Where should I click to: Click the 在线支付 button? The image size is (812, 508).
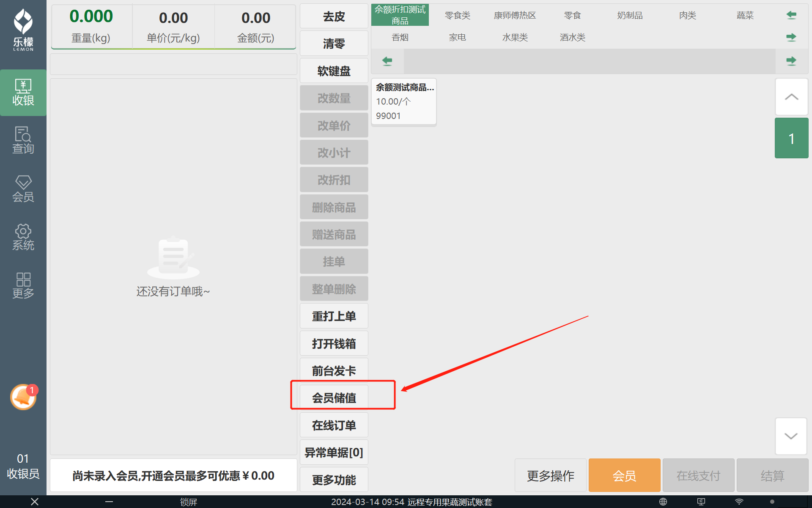[699, 475]
